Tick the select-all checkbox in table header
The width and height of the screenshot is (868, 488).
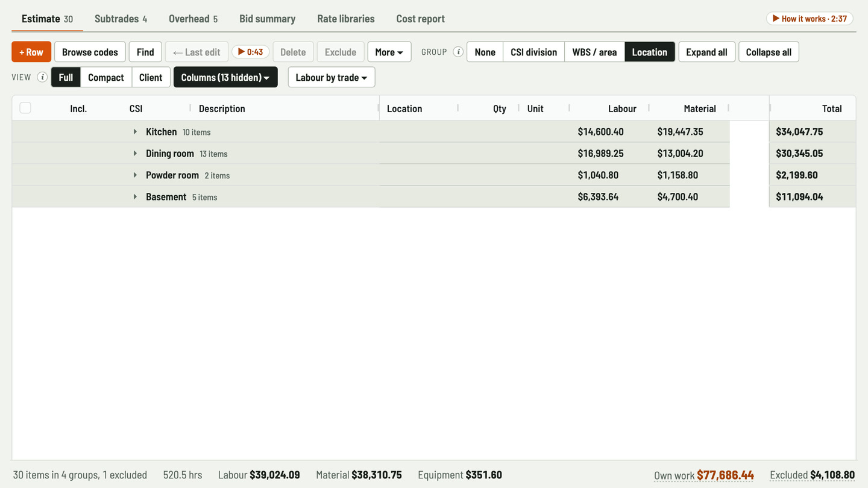pyautogui.click(x=25, y=108)
